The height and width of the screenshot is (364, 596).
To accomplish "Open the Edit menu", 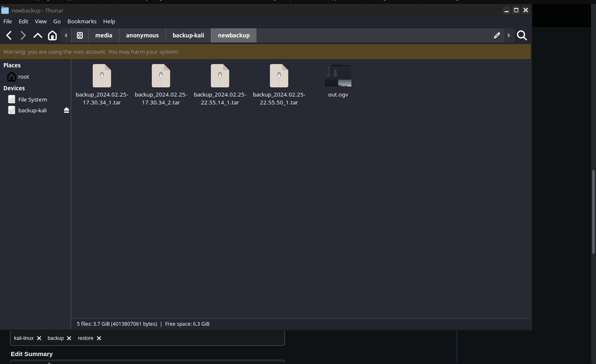I will click(x=23, y=21).
